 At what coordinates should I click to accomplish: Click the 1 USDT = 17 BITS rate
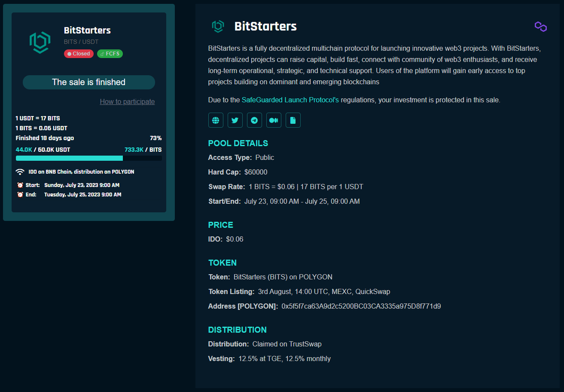(38, 118)
